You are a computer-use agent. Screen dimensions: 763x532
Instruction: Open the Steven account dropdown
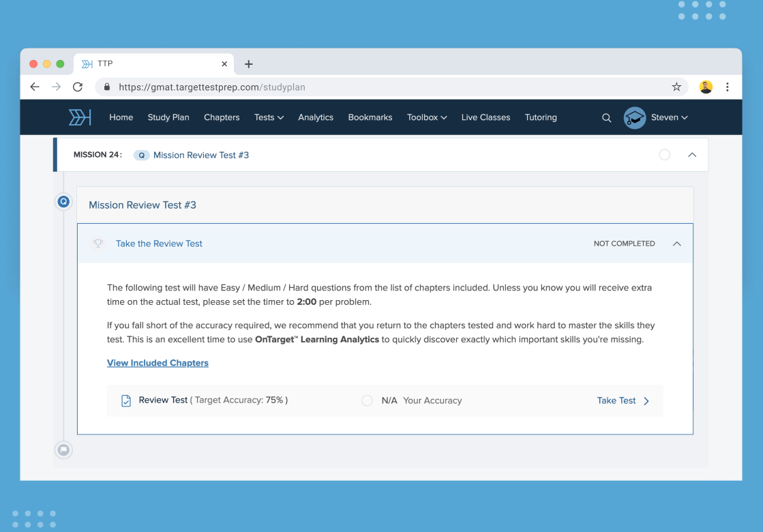(x=669, y=117)
